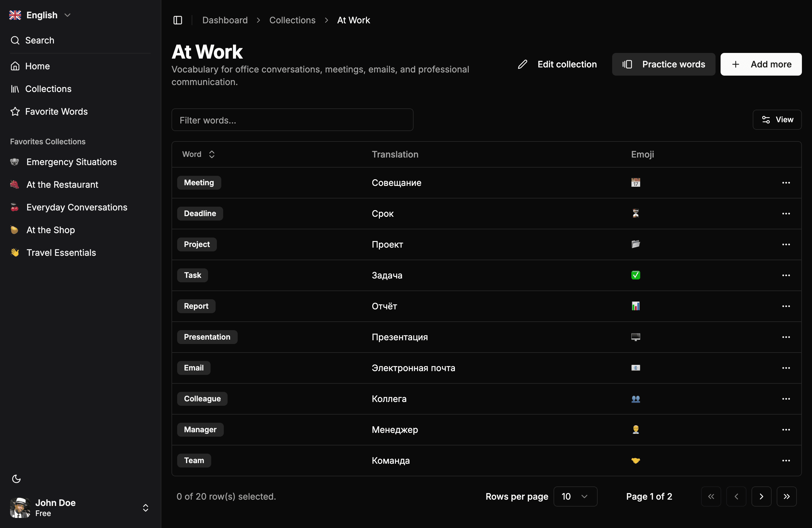Click the Filter words input field
Viewport: 812px width, 528px height.
pyautogui.click(x=293, y=120)
